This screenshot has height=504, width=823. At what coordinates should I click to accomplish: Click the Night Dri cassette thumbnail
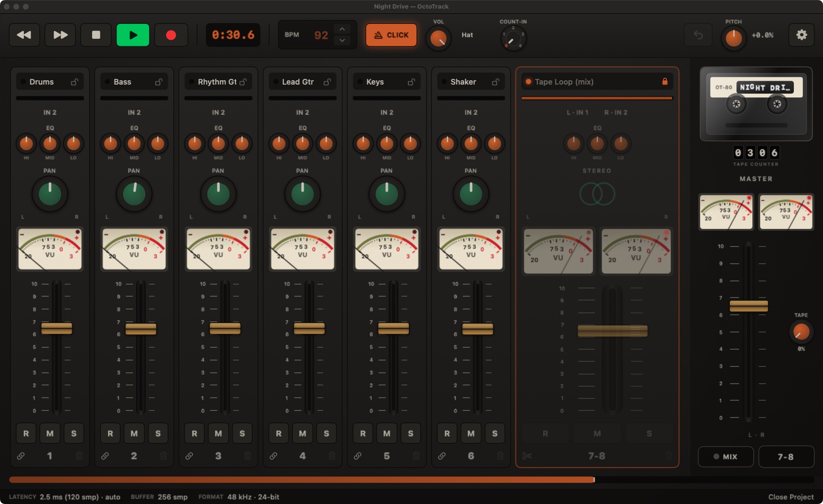pyautogui.click(x=756, y=104)
